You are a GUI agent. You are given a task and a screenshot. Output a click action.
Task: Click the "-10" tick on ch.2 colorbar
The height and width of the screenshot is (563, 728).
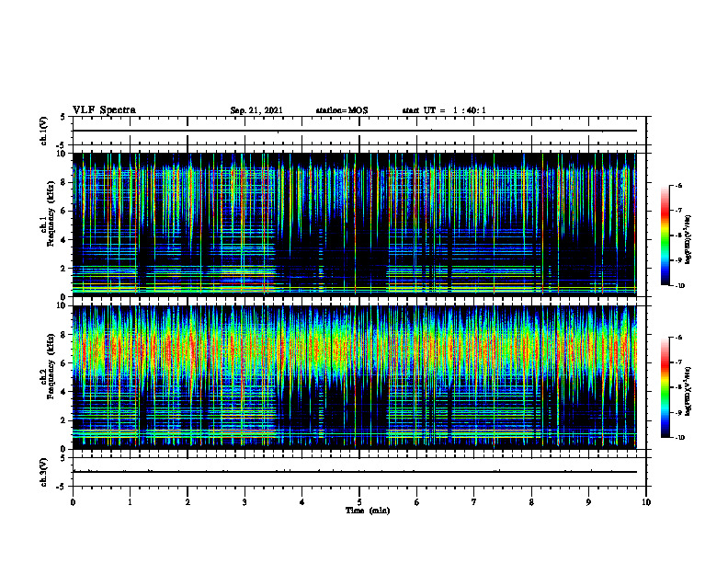679,438
